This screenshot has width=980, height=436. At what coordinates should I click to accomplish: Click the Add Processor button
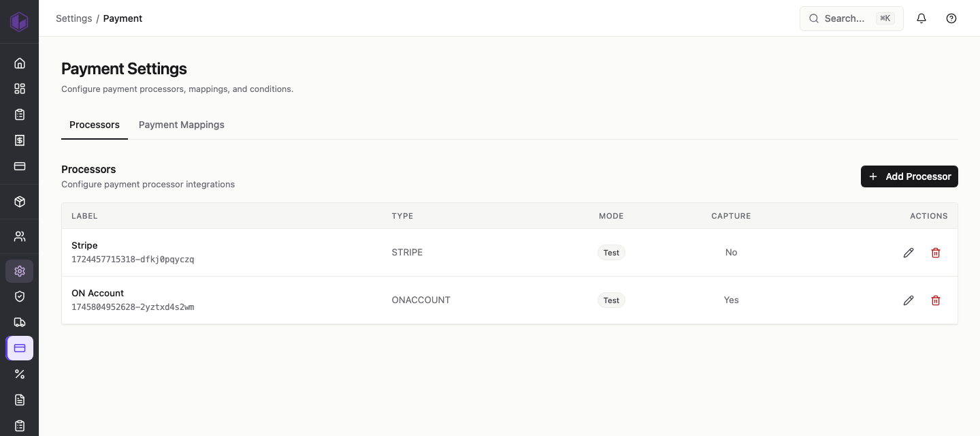coord(909,176)
